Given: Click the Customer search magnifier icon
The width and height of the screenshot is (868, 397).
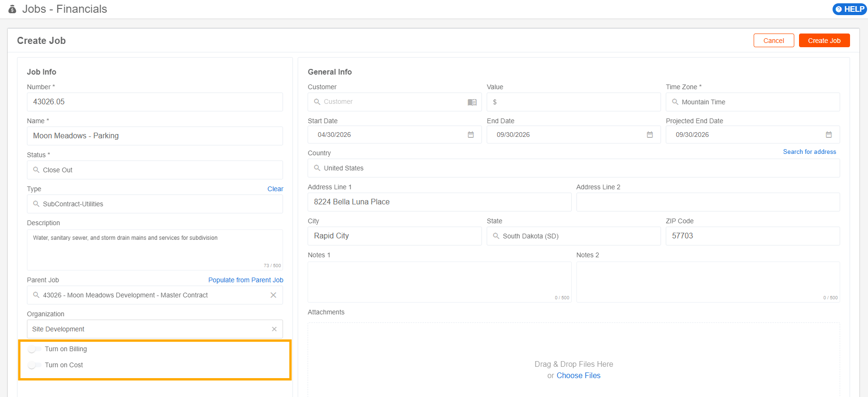Looking at the screenshot, I should [317, 102].
